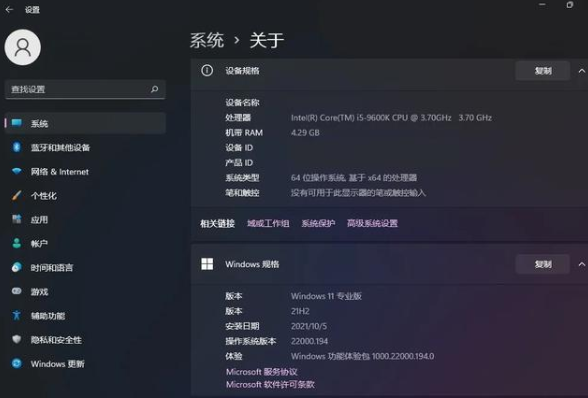Viewport: 588px width, 398px height.
Task: Click the Windows 规格 header text
Action: pyautogui.click(x=252, y=264)
